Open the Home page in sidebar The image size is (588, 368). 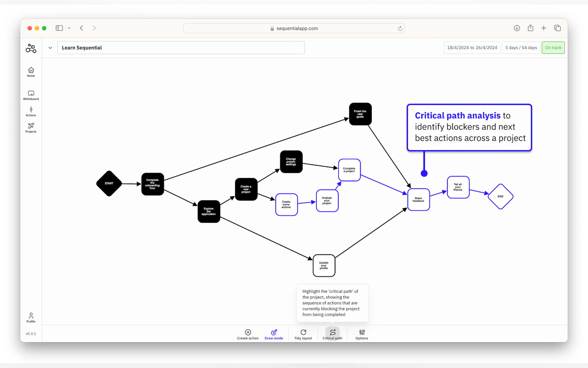point(31,72)
